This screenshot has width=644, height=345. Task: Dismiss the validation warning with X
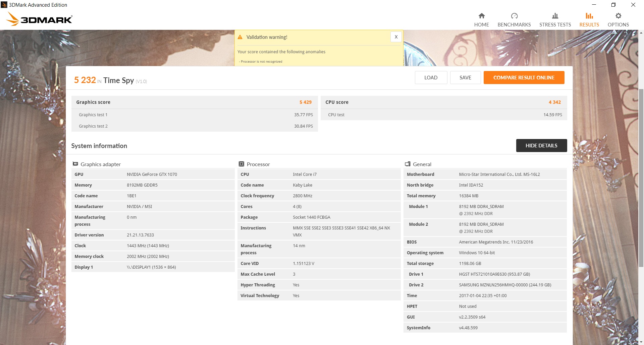pyautogui.click(x=396, y=37)
